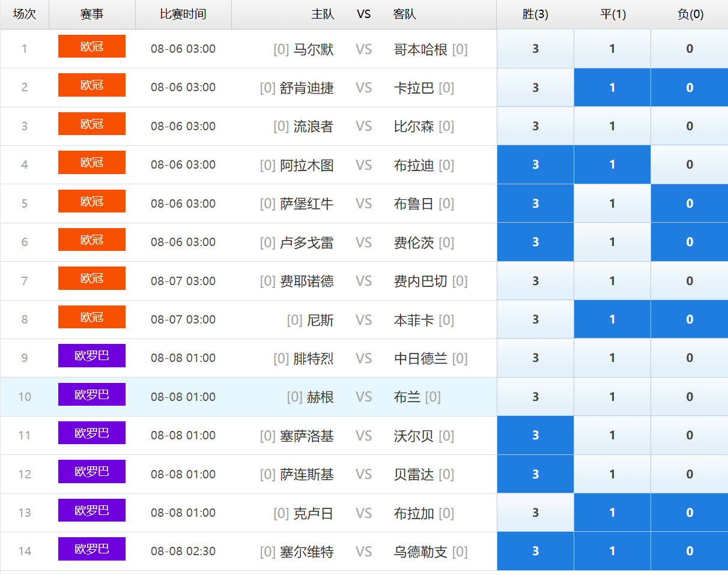
Task: Select loss (0) for 流浪者 vs 比尔森
Action: click(x=690, y=126)
